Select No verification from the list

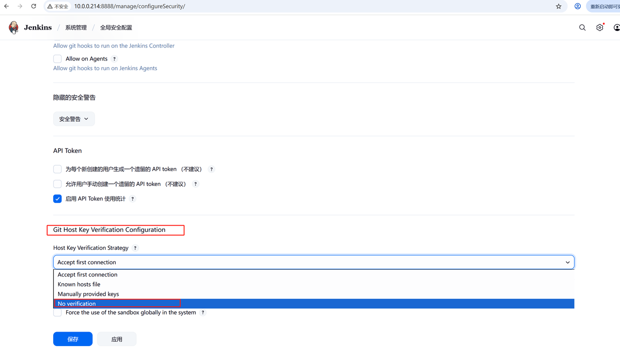click(x=77, y=303)
